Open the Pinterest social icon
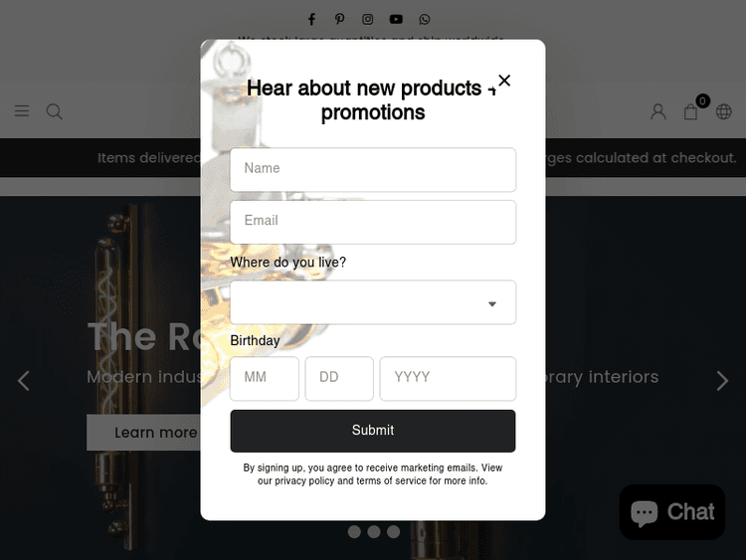Image resolution: width=746 pixels, height=560 pixels. pos(339,19)
